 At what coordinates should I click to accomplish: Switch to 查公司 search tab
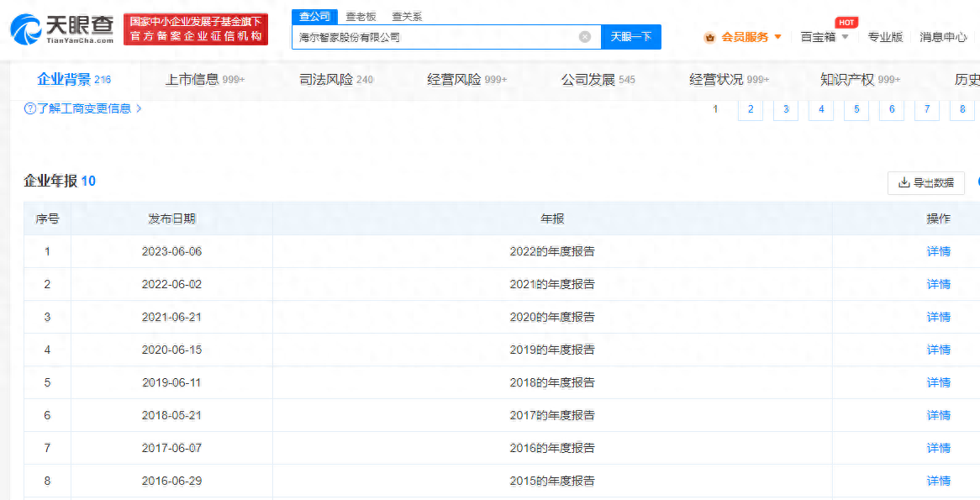tap(315, 17)
